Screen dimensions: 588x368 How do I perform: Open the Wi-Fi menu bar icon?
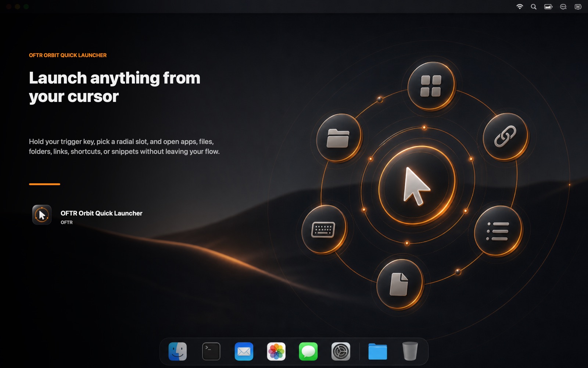519,7
